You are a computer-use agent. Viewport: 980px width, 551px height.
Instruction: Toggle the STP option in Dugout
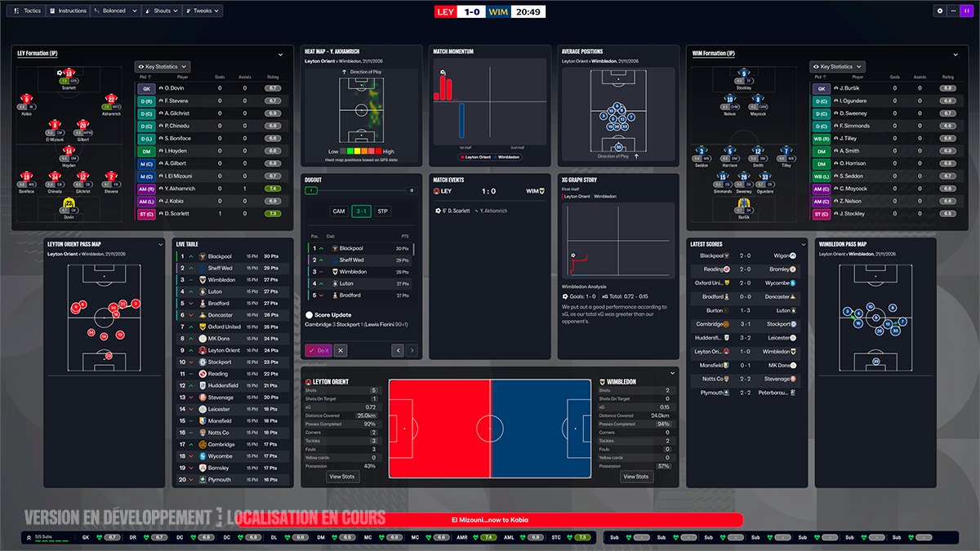tap(382, 211)
